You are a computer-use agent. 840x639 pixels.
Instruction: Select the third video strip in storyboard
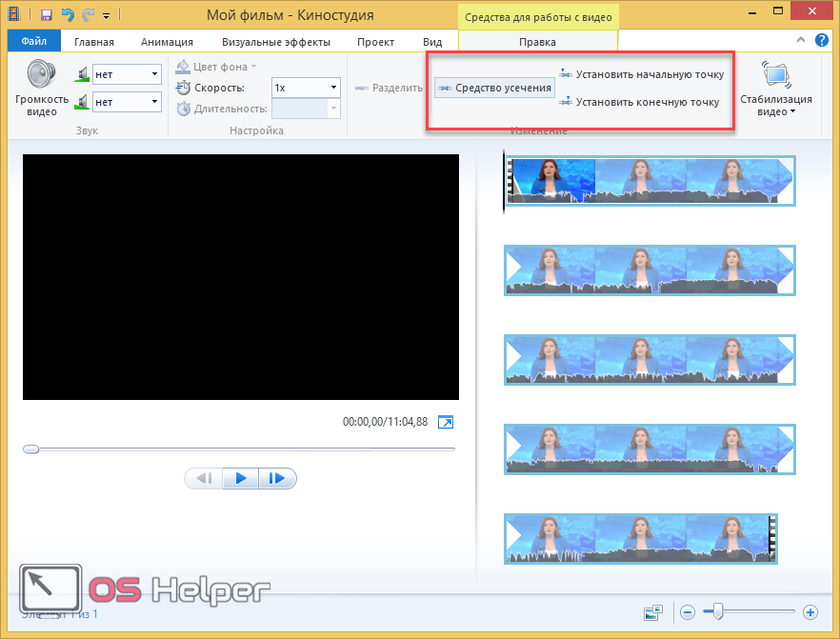tap(649, 359)
